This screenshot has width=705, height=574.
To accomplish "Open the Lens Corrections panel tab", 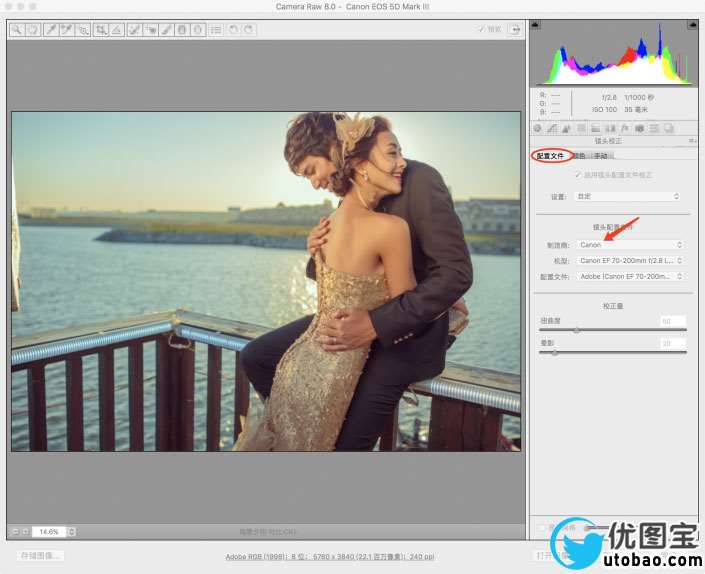I will [611, 129].
